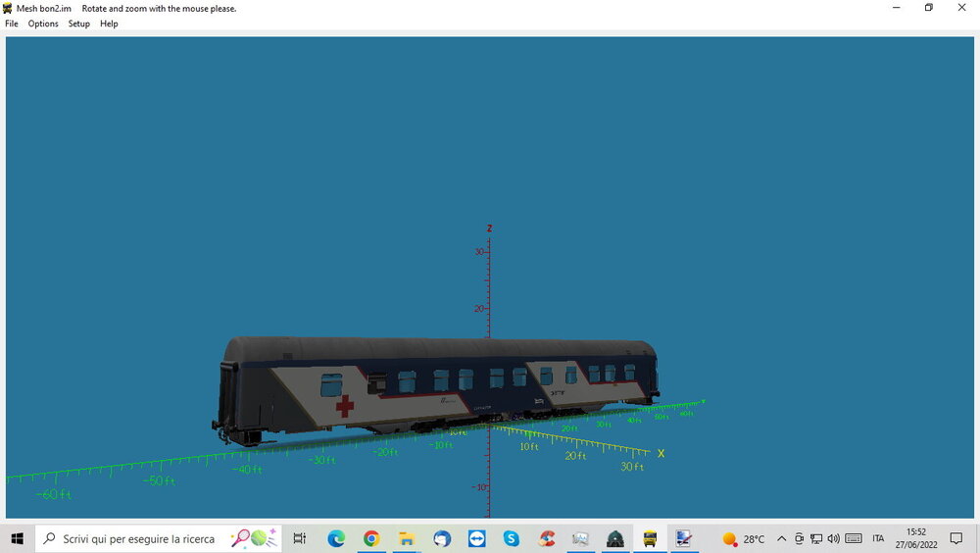Open the touch keyboard tray icon
The width and height of the screenshot is (980, 553).
(854, 538)
